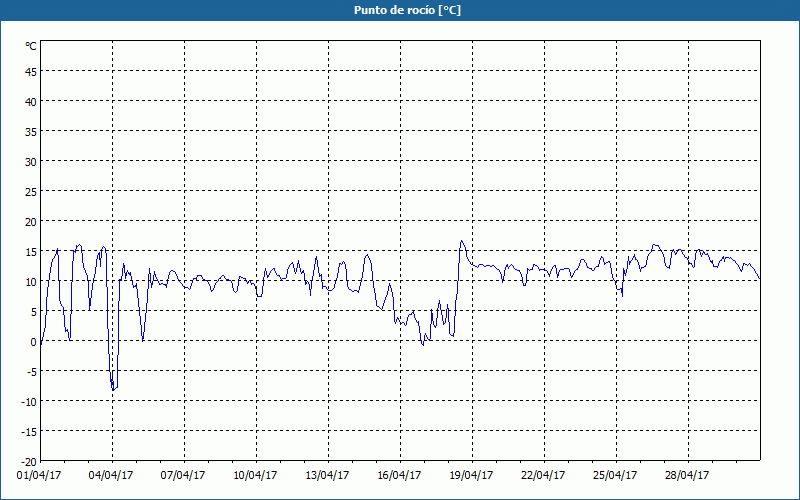800x500 pixels.
Task: Select the 5 value on the vertical axis
Action: [x=34, y=312]
